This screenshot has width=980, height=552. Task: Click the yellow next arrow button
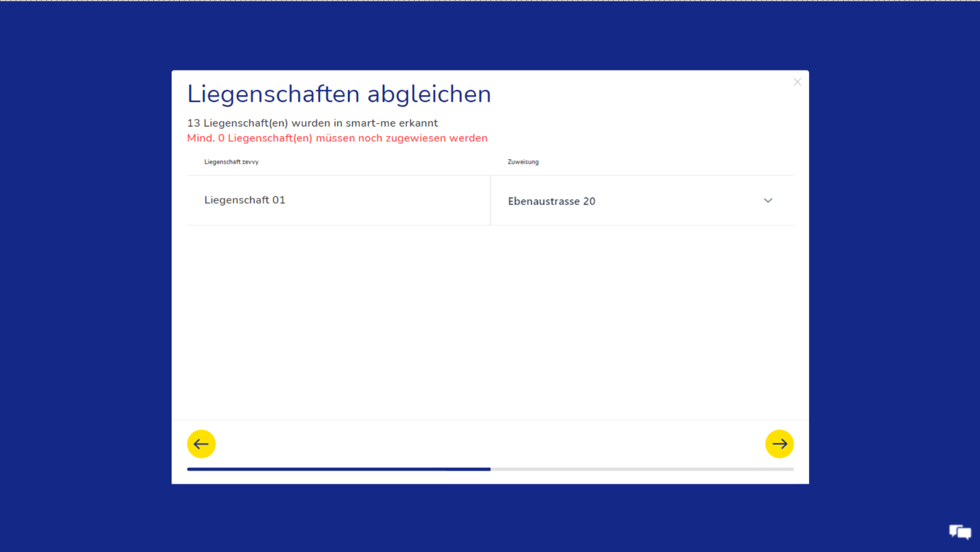click(779, 444)
